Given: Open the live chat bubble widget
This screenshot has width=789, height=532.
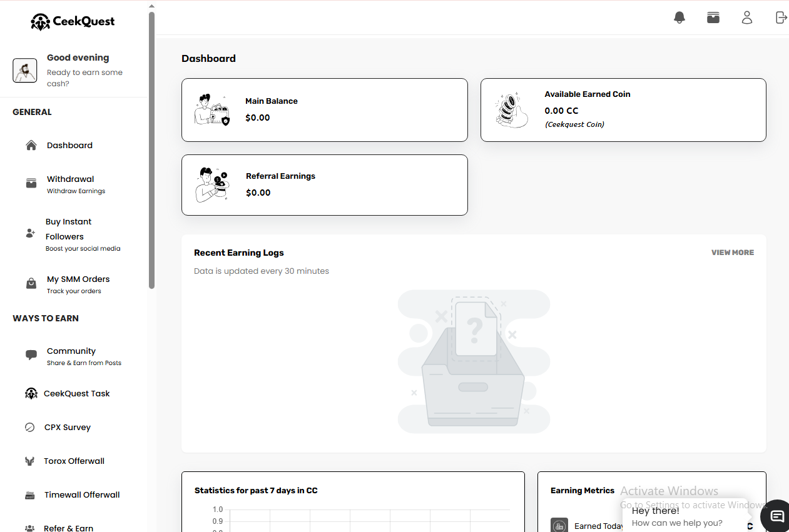Looking at the screenshot, I should point(776,516).
